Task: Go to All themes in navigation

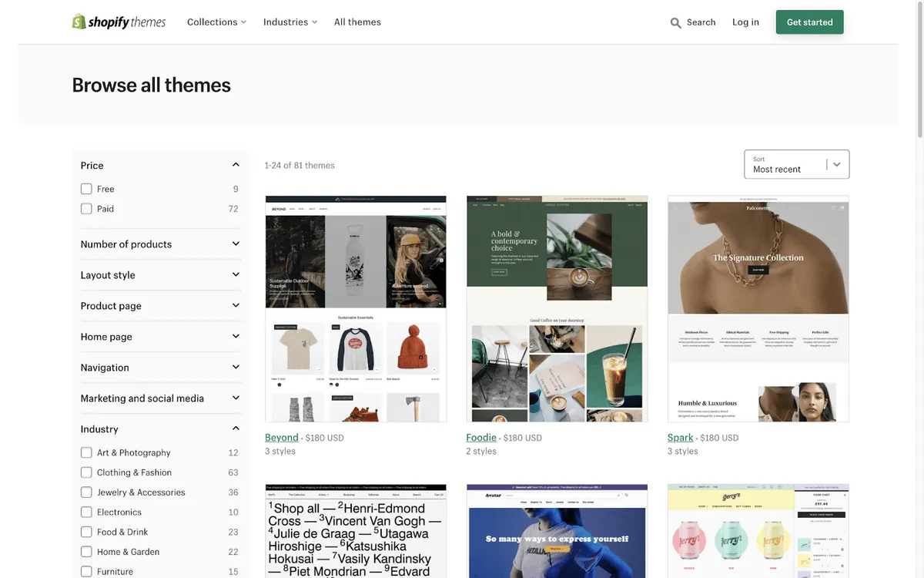Action: point(357,22)
